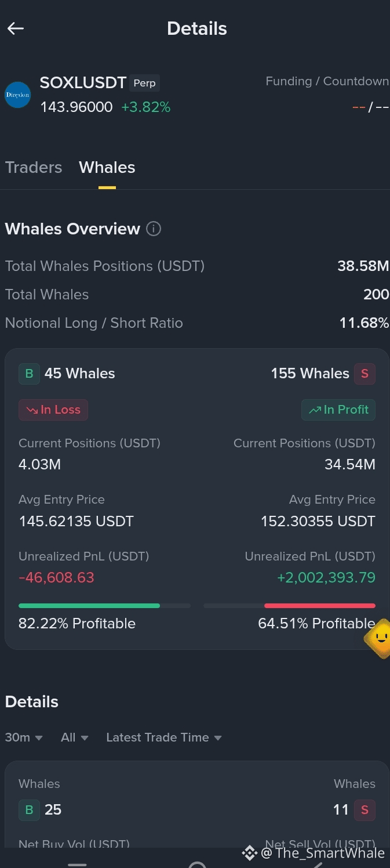Tap the Perp contract label
Viewport: 390px width, 868px height.
(x=144, y=83)
